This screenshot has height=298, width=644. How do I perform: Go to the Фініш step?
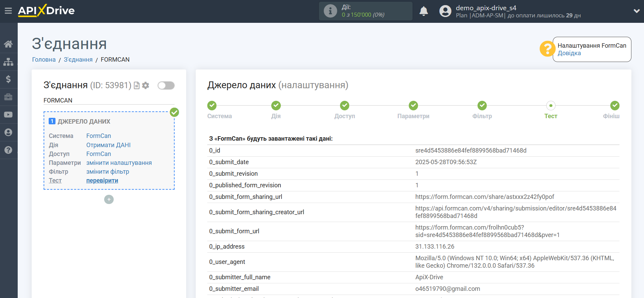pos(611,116)
